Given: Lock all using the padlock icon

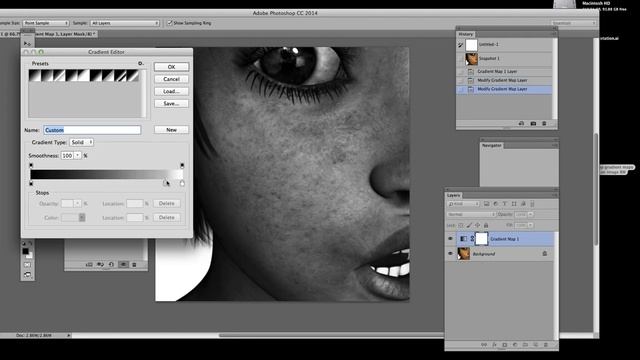Looking at the screenshot, I should (486, 225).
